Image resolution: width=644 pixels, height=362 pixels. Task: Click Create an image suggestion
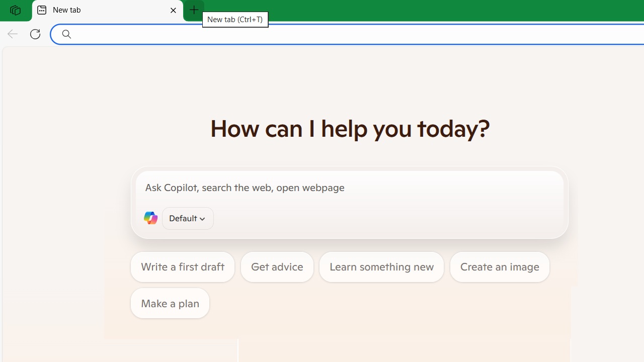tap(499, 266)
